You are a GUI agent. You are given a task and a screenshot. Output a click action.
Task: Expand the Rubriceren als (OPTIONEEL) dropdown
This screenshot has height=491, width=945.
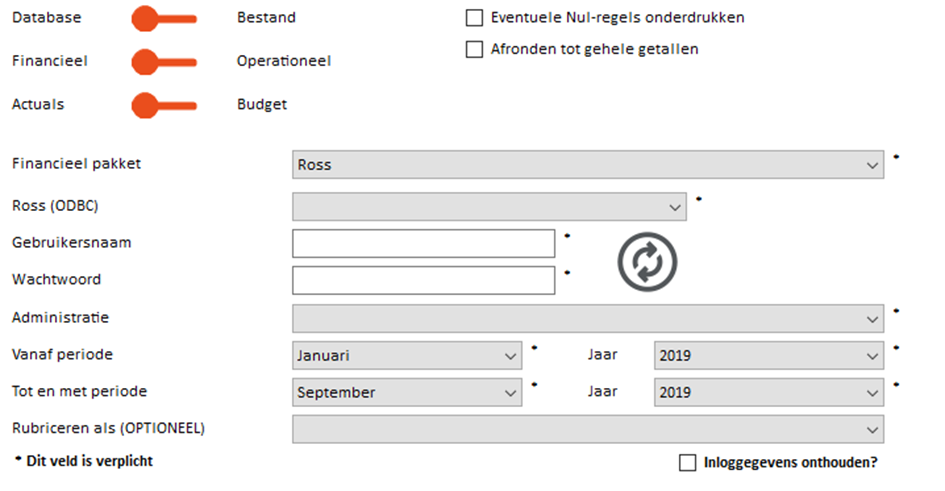pyautogui.click(x=588, y=429)
